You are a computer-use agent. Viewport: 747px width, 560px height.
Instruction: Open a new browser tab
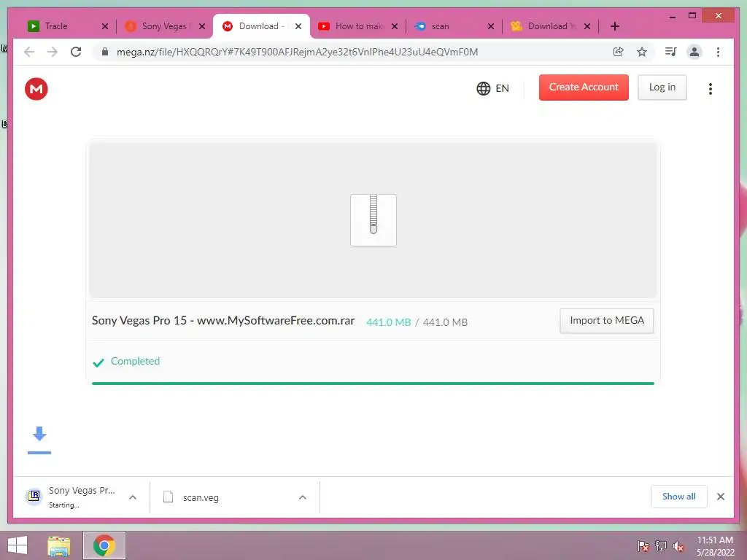(615, 26)
